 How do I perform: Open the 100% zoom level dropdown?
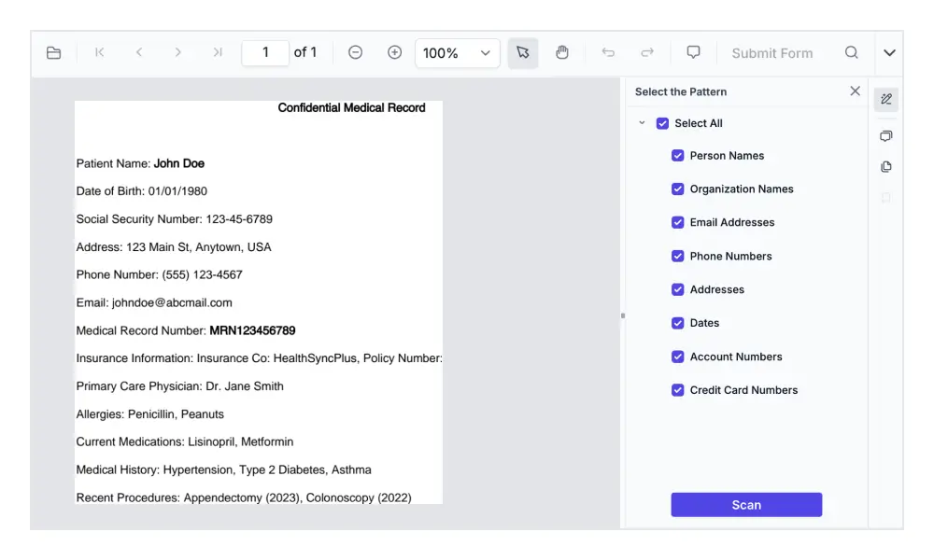pyautogui.click(x=458, y=53)
